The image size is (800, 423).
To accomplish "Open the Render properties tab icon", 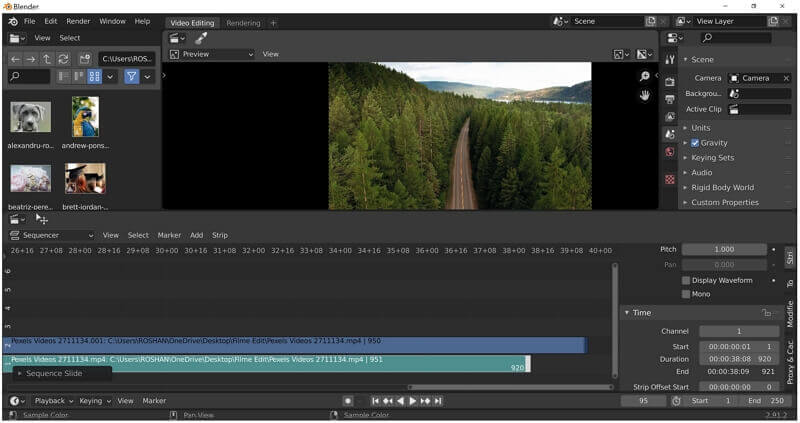I will tap(670, 82).
